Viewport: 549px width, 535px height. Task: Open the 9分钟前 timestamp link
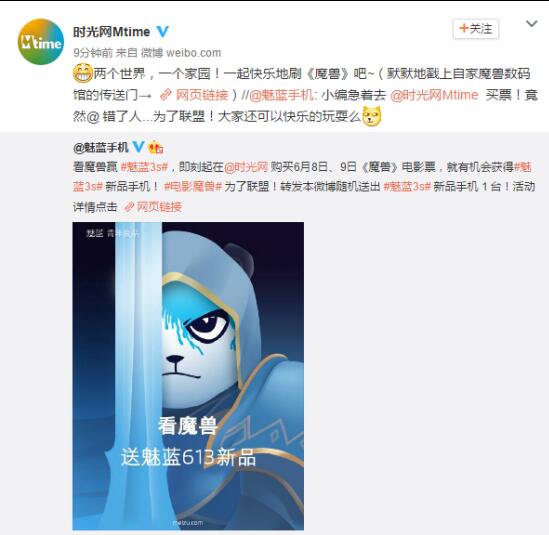coord(93,53)
